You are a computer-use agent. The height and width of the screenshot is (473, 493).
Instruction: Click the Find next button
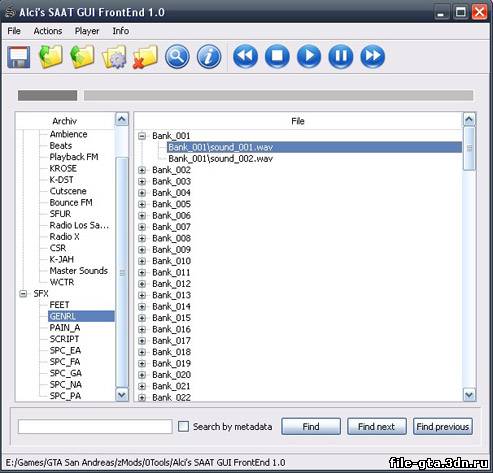coord(377,426)
